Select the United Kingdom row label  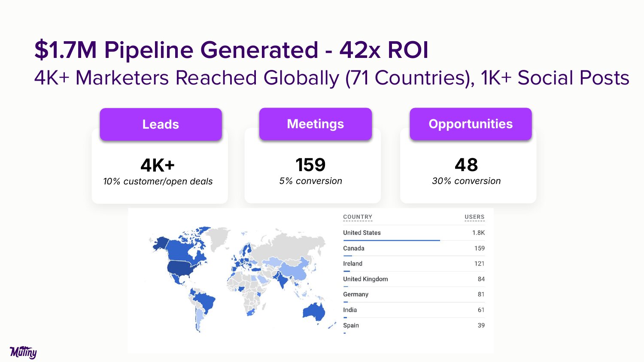point(365,279)
